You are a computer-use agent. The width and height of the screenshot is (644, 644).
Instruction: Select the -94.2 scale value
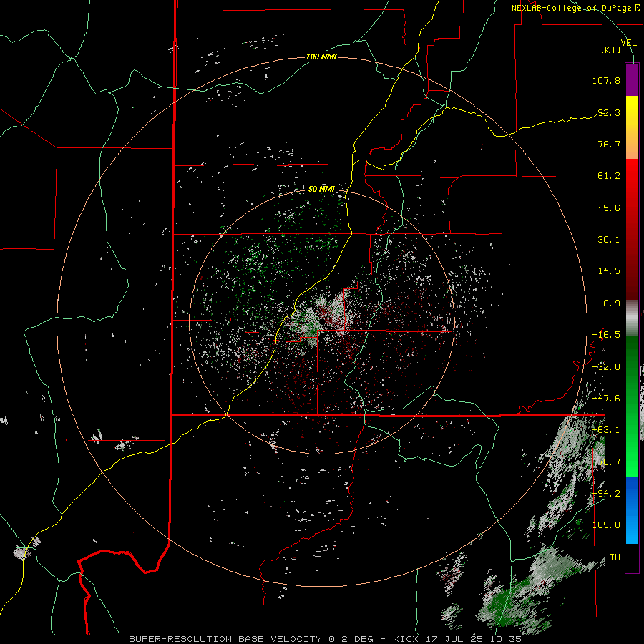point(606,494)
